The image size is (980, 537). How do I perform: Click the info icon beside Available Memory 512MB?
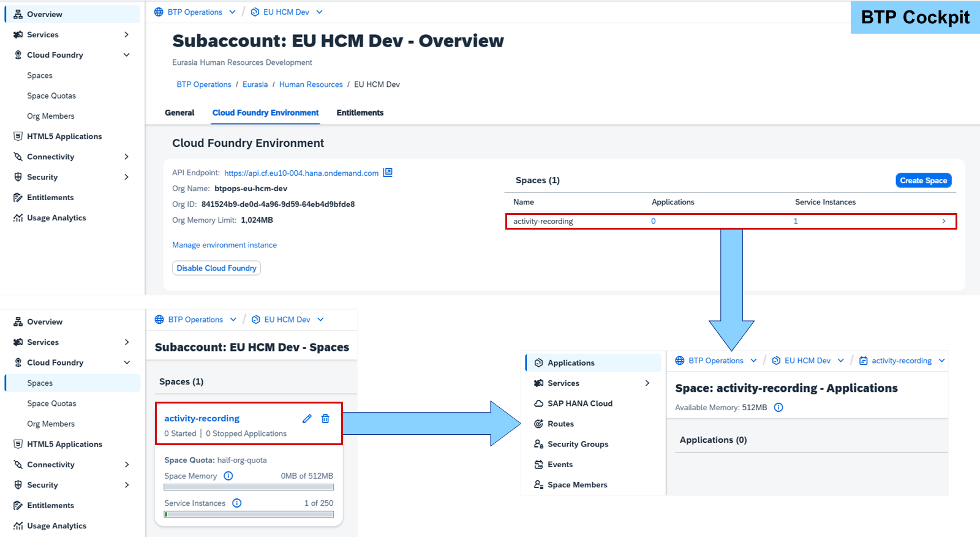pyautogui.click(x=778, y=407)
